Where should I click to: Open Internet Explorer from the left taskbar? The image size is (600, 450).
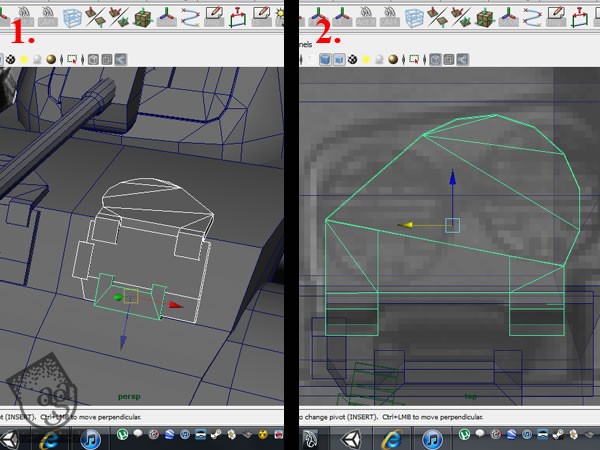[x=50, y=438]
